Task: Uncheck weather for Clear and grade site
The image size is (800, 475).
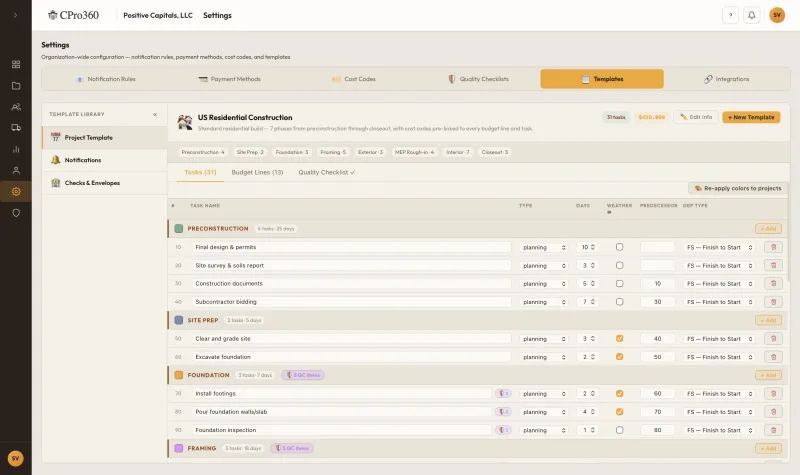Action: click(619, 338)
